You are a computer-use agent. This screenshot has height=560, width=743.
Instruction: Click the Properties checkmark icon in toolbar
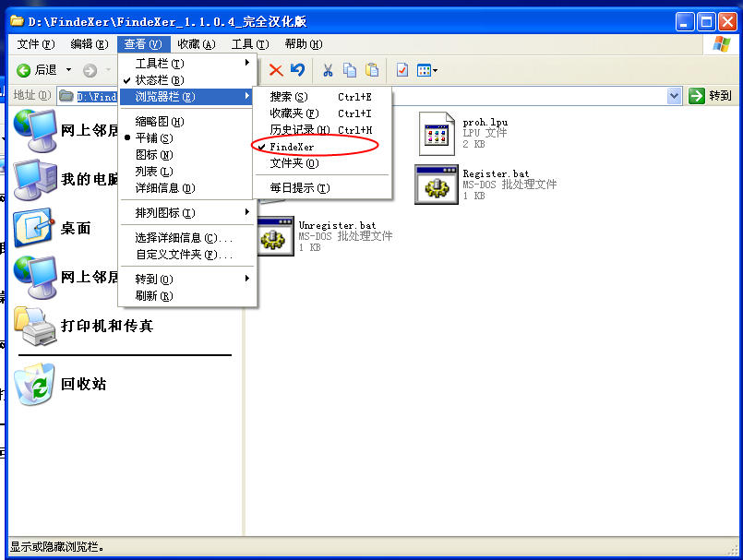coord(402,70)
